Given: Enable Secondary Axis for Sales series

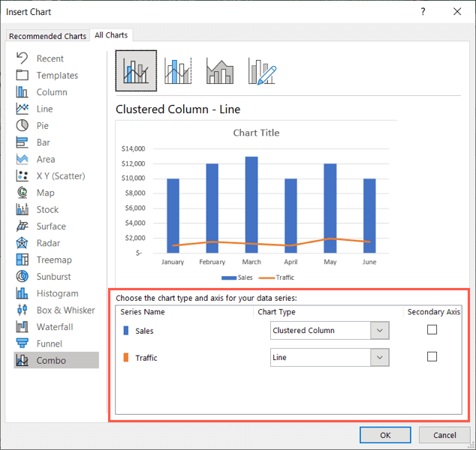Looking at the screenshot, I should 432,330.
